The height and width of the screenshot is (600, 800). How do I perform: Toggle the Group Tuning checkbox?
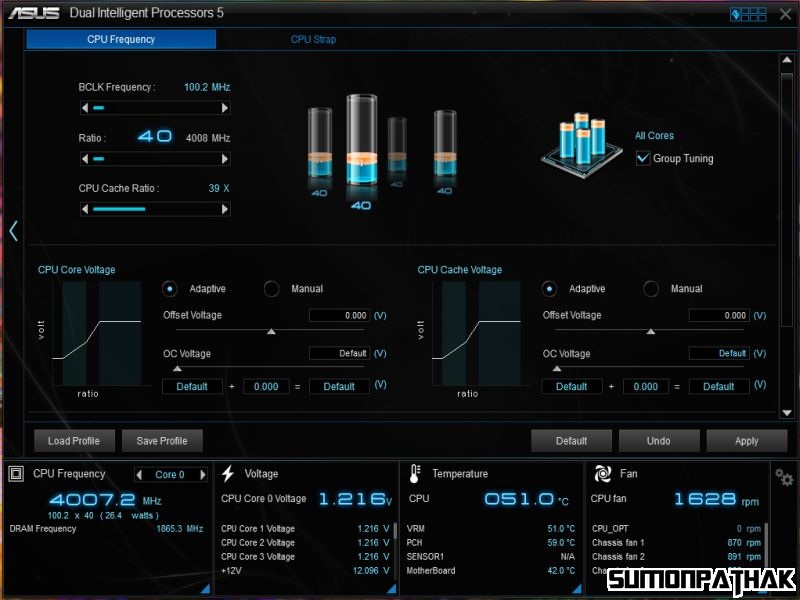pos(643,158)
